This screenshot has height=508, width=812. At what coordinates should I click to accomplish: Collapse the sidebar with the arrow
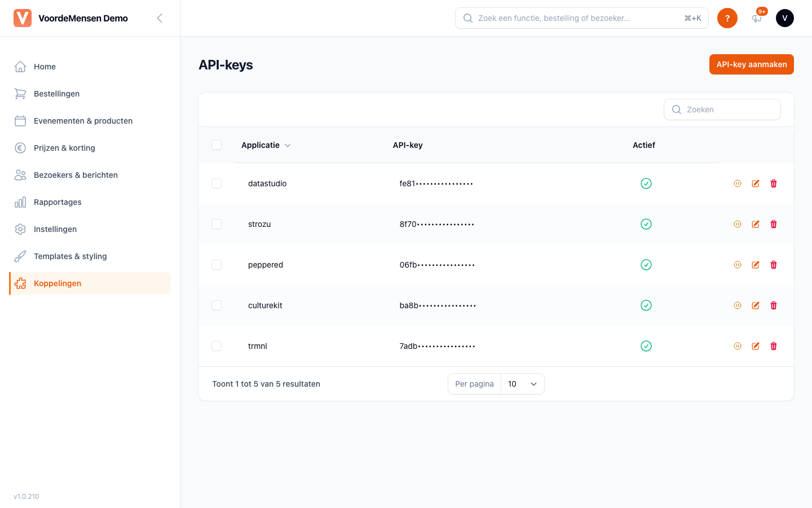pos(160,18)
